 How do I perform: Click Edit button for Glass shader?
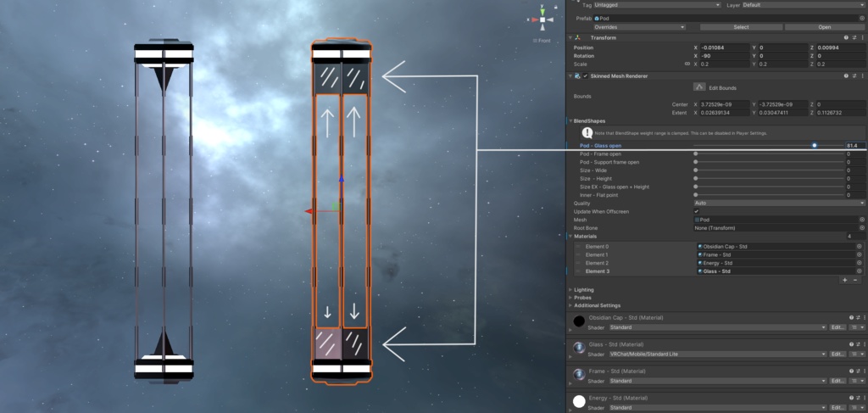coord(837,354)
